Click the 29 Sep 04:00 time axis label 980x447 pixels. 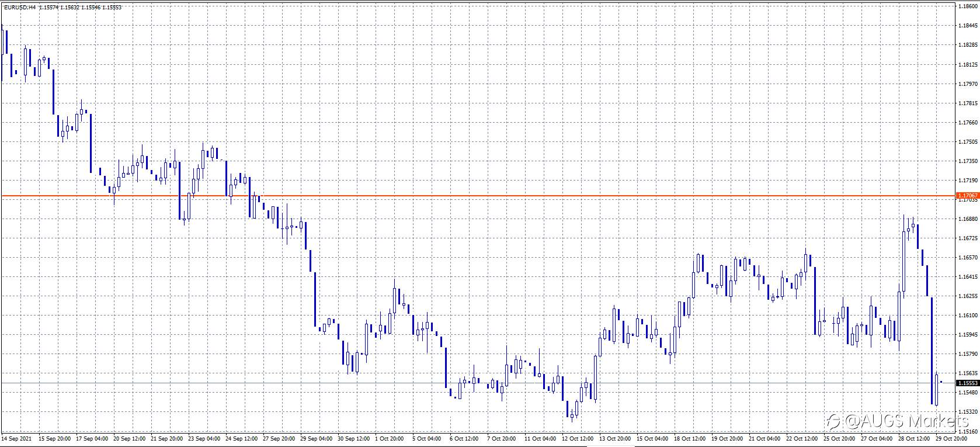[317, 438]
